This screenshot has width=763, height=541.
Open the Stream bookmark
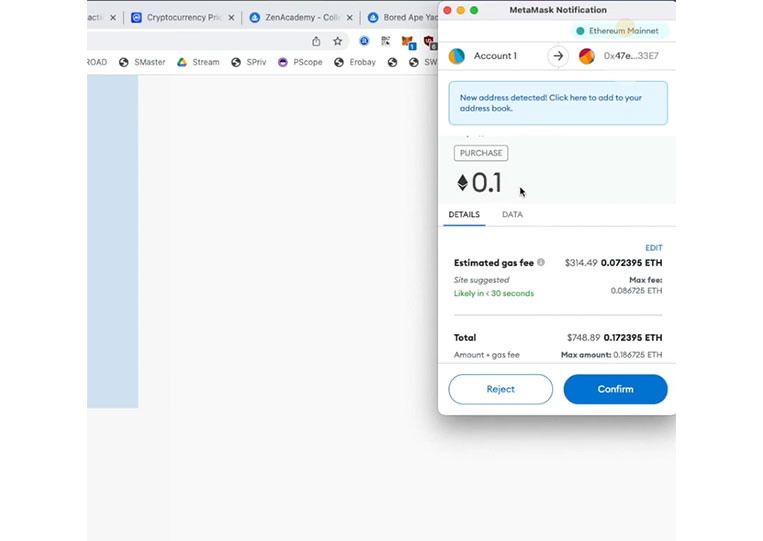pos(198,62)
